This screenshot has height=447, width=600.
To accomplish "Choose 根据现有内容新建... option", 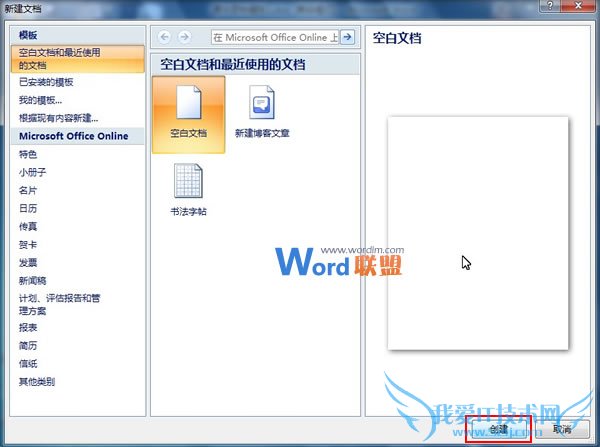I will point(58,118).
